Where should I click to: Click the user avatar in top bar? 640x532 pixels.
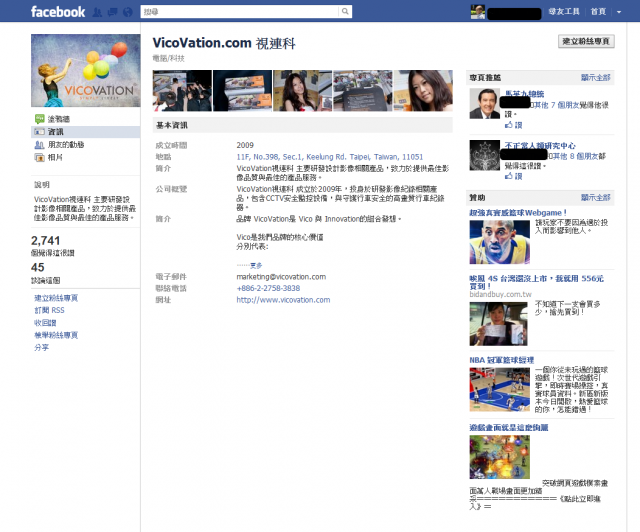[478, 12]
